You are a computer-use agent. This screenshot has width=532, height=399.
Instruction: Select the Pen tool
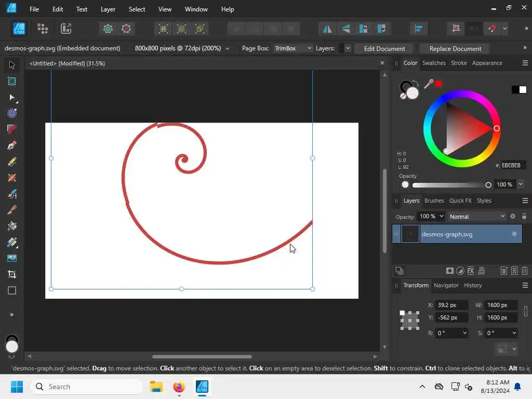coord(12,145)
